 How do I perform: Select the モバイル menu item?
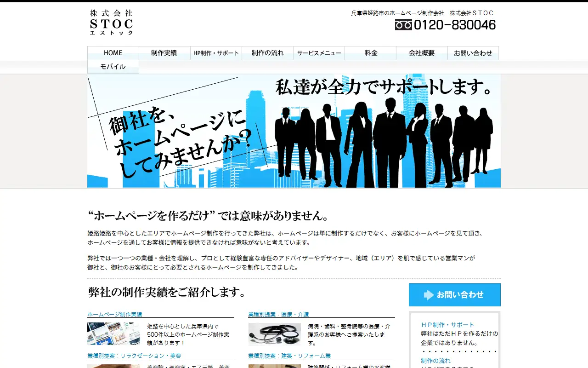(113, 67)
